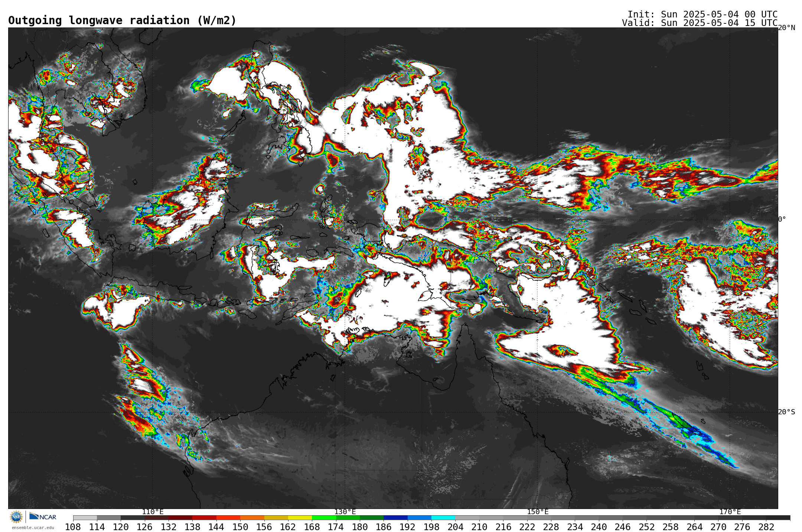Click the 258 colorbar tick value
The width and height of the screenshot is (802, 532).
671,527
